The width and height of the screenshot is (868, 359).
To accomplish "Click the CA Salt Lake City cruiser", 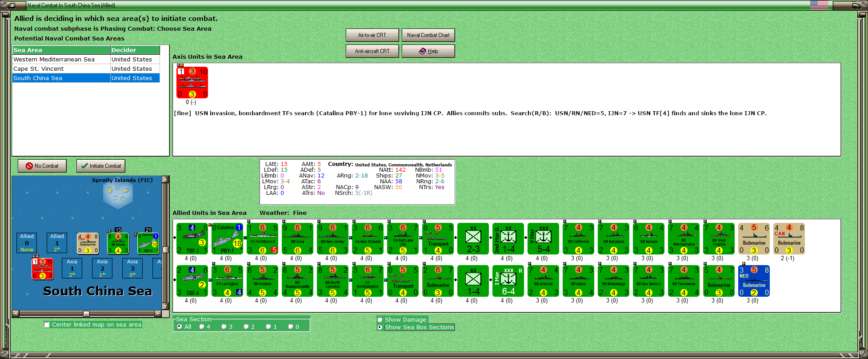I will click(x=403, y=238).
